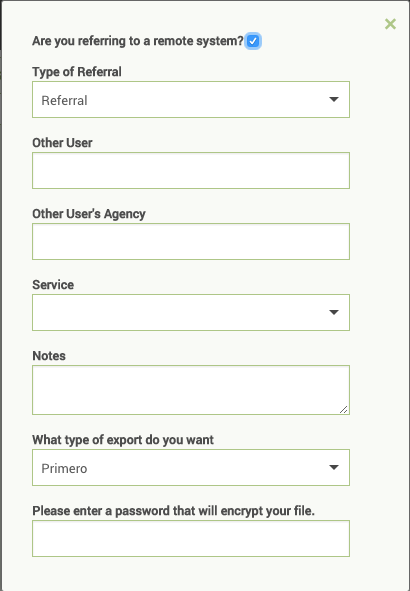The height and width of the screenshot is (591, 410).
Task: Expand the Type of Referral dropdown arrow
Action: (x=334, y=100)
